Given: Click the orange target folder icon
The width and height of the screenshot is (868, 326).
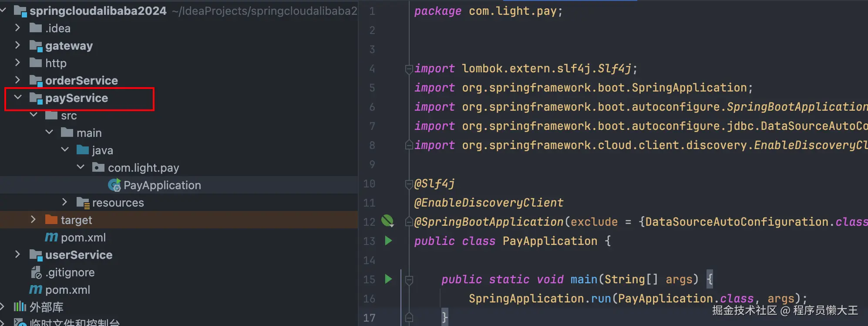Looking at the screenshot, I should click(51, 220).
